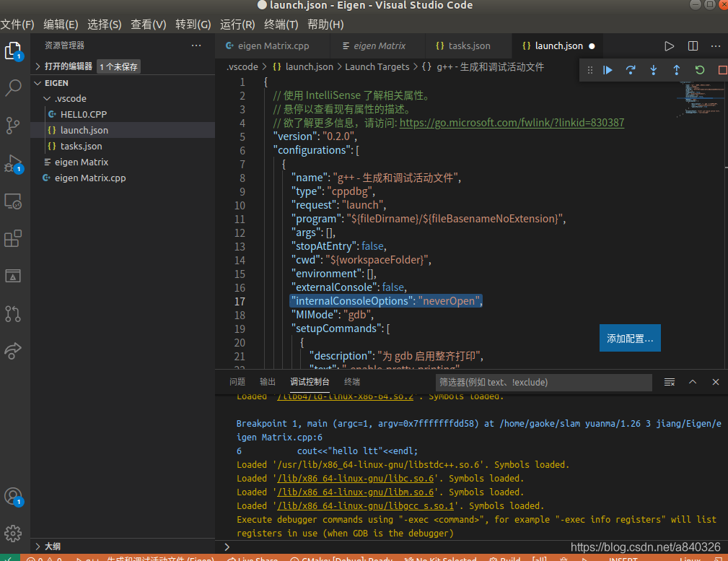The height and width of the screenshot is (561, 728).
Task: Open the libm.so.6 path link
Action: pyautogui.click(x=355, y=492)
